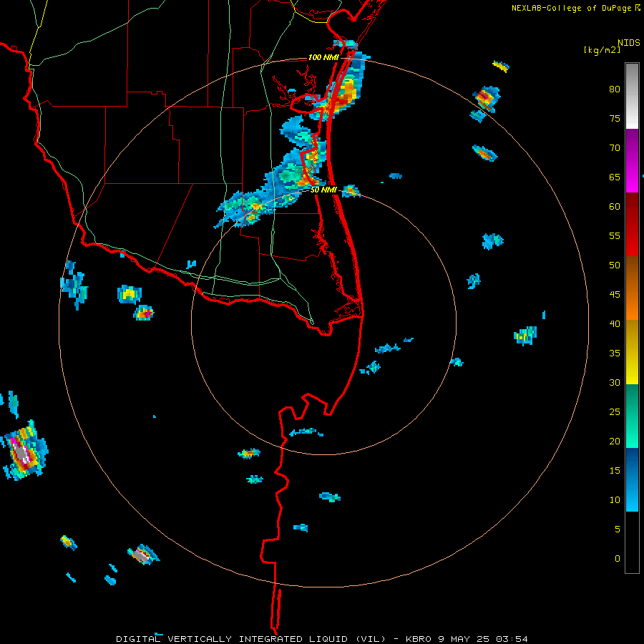Screen dimensions: 644x644
Task: Pick the red segment of the color bar
Action: tap(632, 224)
